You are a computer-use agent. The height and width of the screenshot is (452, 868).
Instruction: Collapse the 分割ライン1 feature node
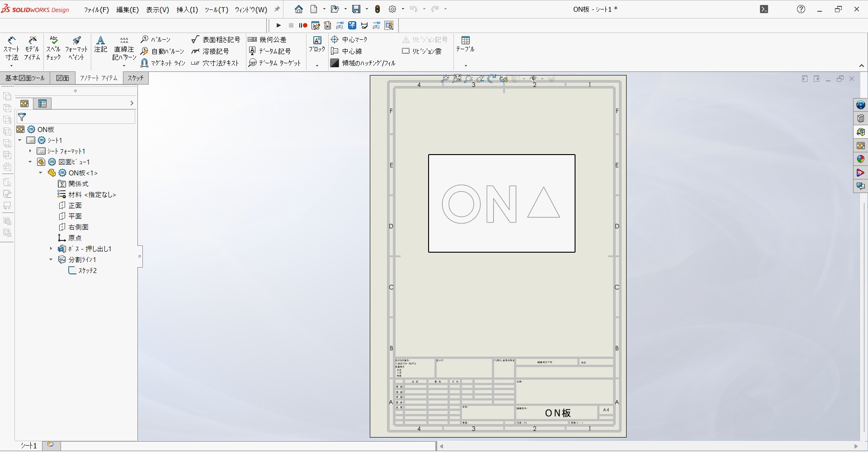51,260
